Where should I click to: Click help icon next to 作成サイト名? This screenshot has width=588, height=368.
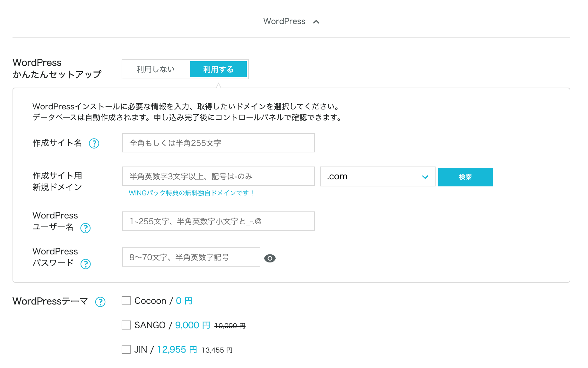tap(94, 143)
